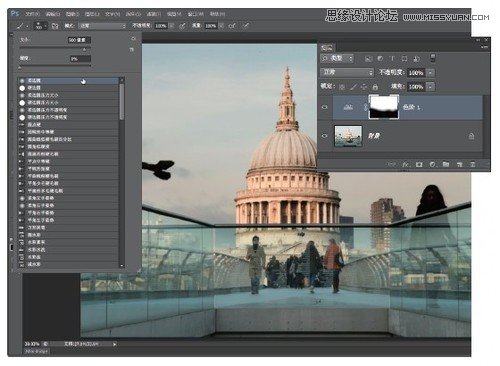This screenshot has width=500, height=366.
Task: Open the Layers panel flyout menu
Action: click(x=484, y=47)
